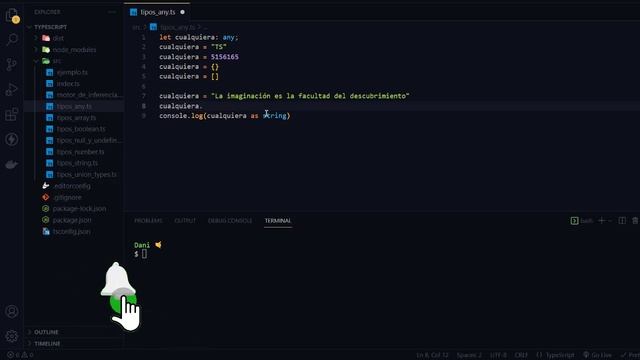Select the bash terminal indicator

582,221
